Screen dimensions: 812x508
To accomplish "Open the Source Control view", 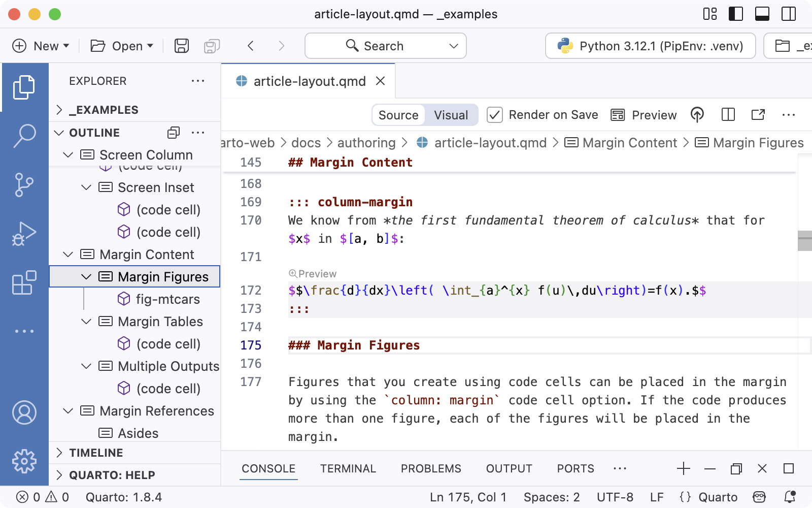I will coord(24,184).
